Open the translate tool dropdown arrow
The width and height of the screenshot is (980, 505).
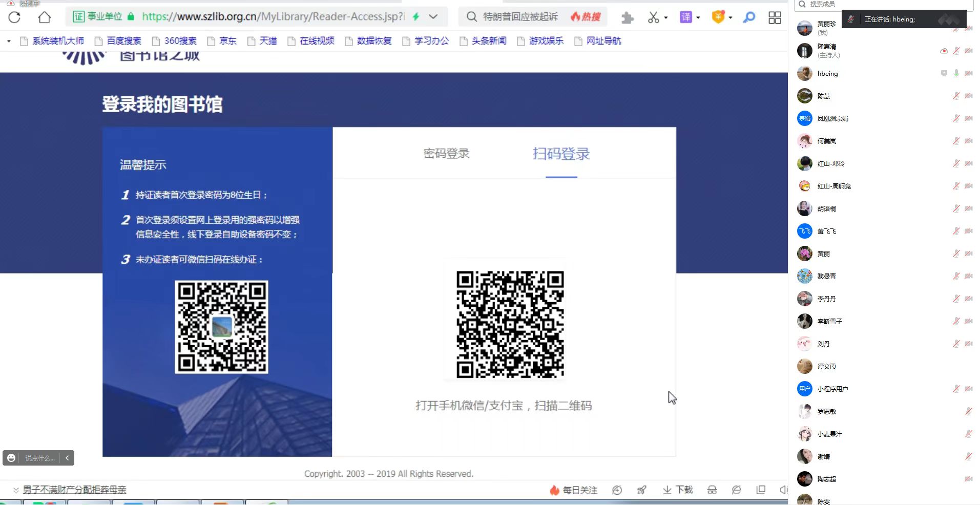(698, 18)
